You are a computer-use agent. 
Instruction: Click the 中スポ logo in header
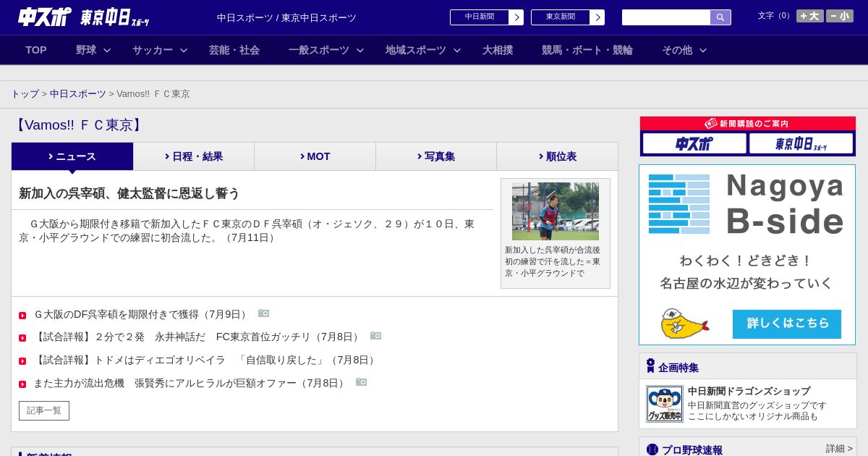point(45,17)
